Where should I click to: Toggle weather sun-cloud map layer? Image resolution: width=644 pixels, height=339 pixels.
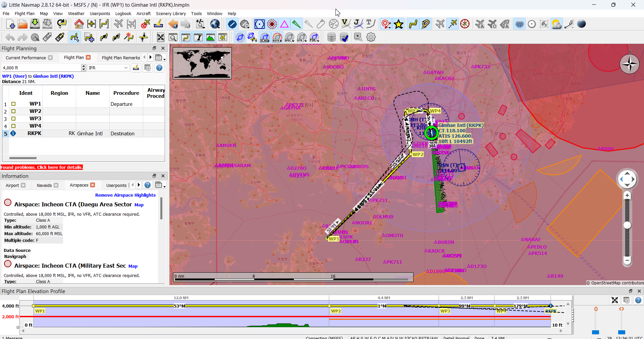[x=556, y=24]
